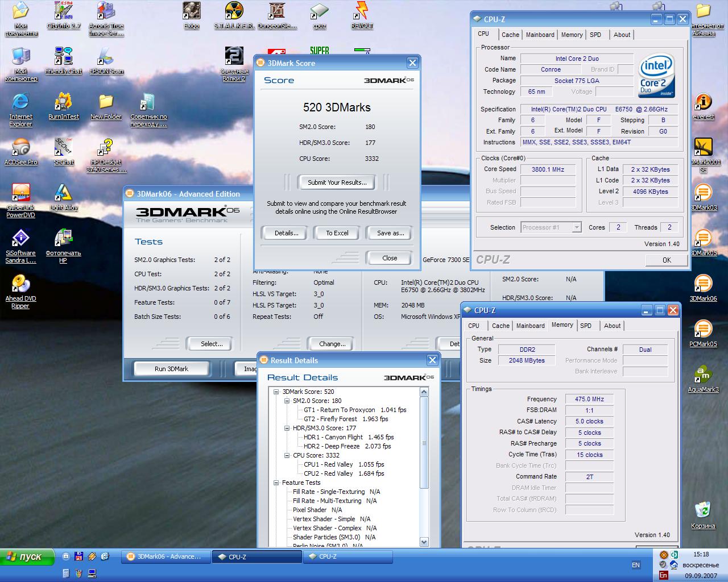The width and height of the screenshot is (728, 582).
Task: Collapse the 3DMark Score: 520 tree node
Action: pos(276,392)
